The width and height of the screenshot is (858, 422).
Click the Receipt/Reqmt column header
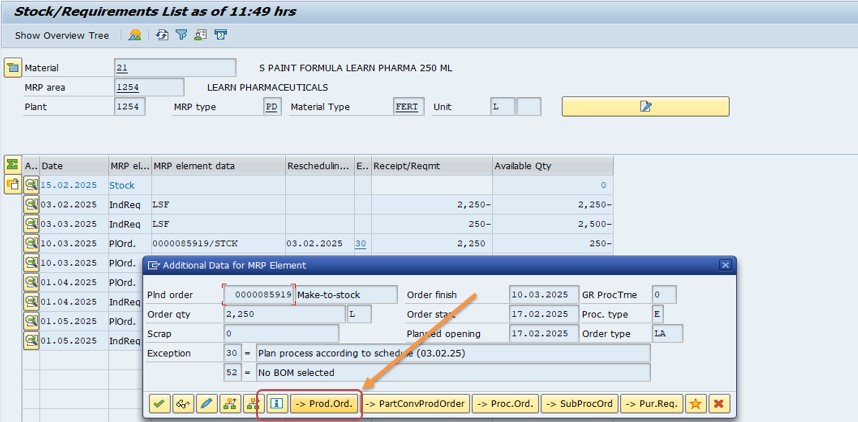432,165
